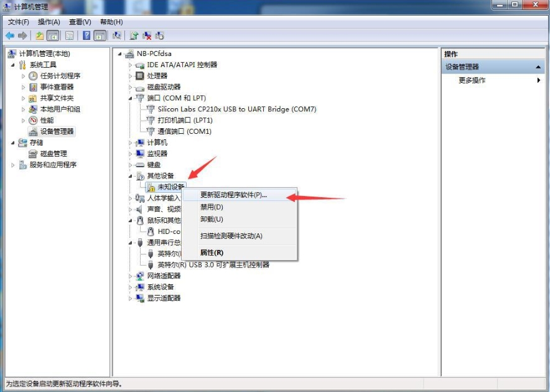
Task: Click the blue Back arrow toolbar icon
Action: click(x=10, y=35)
